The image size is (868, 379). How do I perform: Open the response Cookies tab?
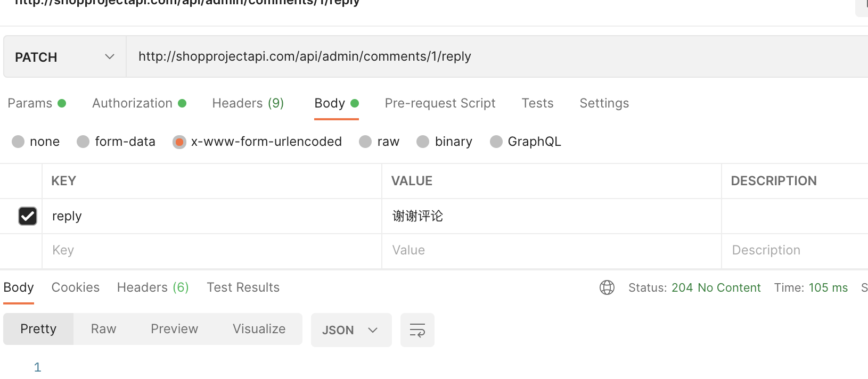76,287
